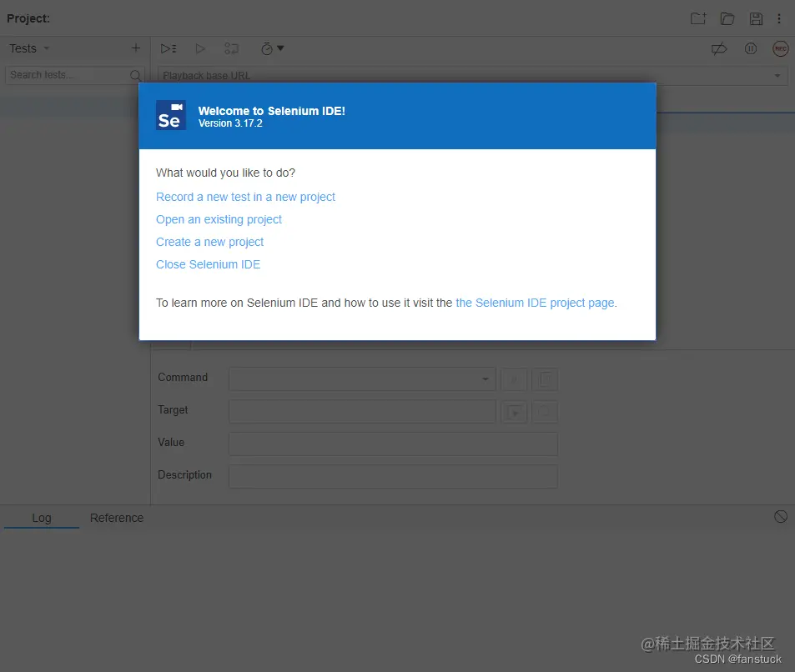Viewport: 795px width, 672px height.
Task: Open test execution speed timer control
Action: pos(272,48)
